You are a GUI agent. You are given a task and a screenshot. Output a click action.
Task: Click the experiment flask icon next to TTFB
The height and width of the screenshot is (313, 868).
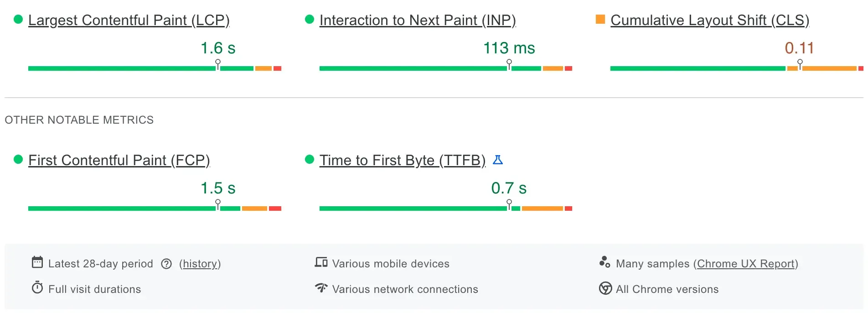pyautogui.click(x=499, y=160)
